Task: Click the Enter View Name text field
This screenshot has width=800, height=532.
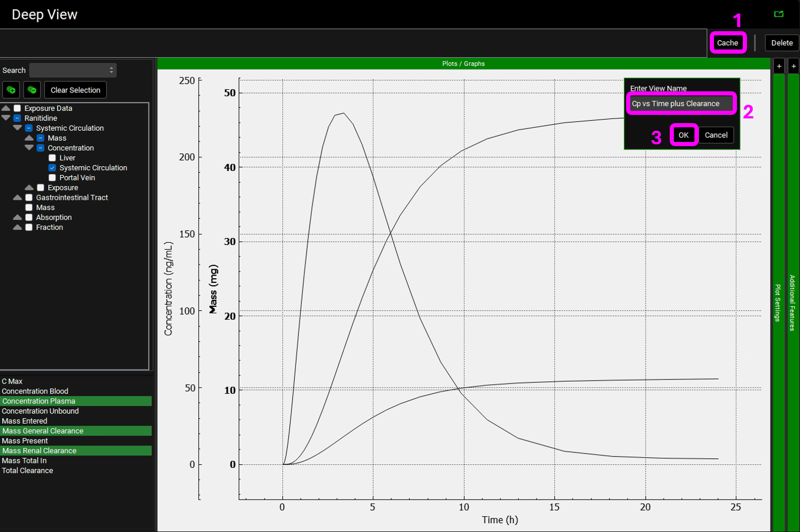Action: click(x=681, y=104)
